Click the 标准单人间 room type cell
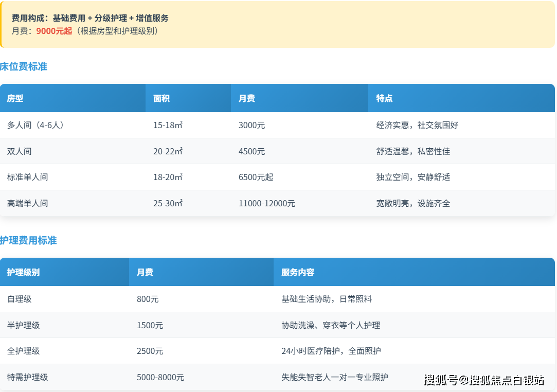 28,177
